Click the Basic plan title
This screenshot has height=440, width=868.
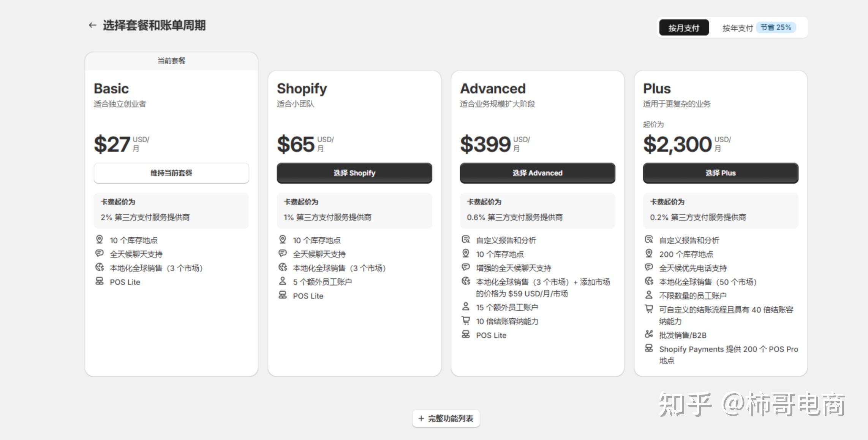click(x=111, y=89)
